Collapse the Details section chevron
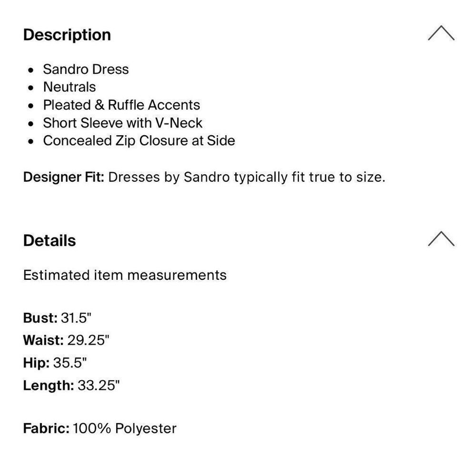This screenshot has width=476, height=476. click(x=441, y=239)
